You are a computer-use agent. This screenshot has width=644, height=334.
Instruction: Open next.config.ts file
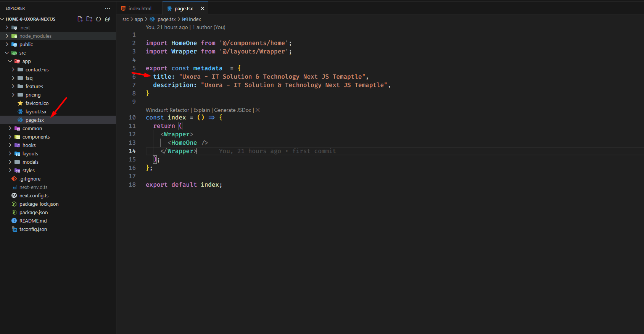pos(34,195)
